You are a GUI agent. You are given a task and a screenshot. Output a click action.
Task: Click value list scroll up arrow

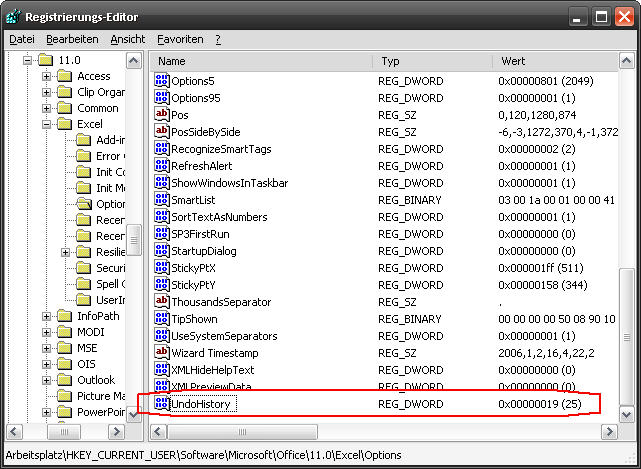click(x=626, y=61)
